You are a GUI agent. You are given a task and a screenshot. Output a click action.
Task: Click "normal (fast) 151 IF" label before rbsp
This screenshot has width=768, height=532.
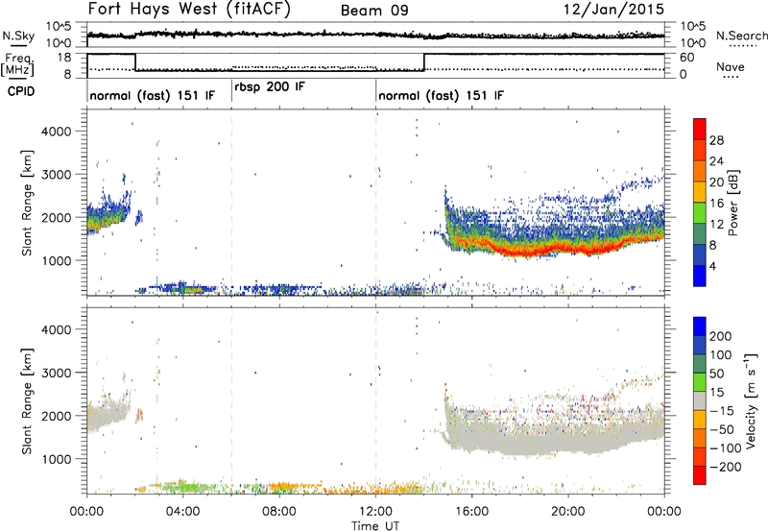pyautogui.click(x=153, y=95)
